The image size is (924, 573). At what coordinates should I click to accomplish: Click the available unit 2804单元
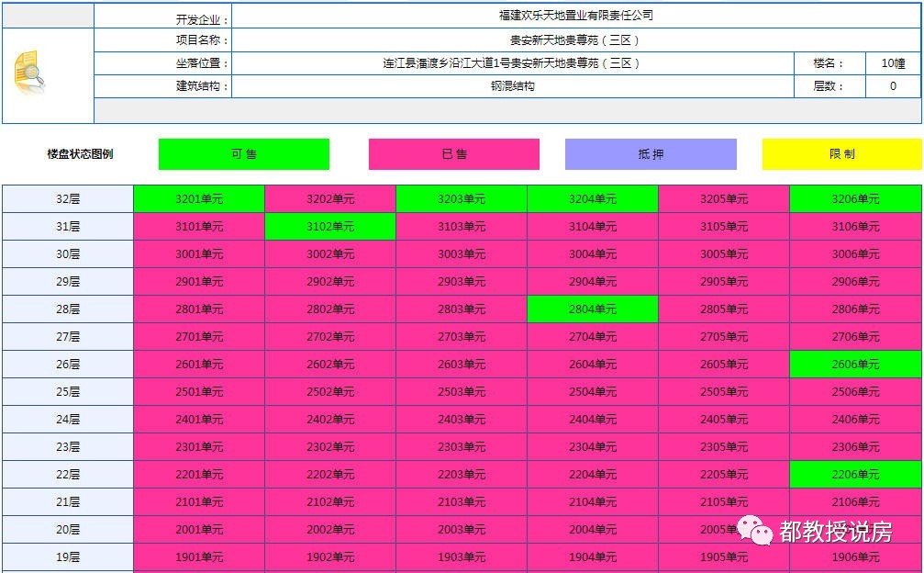tap(592, 309)
